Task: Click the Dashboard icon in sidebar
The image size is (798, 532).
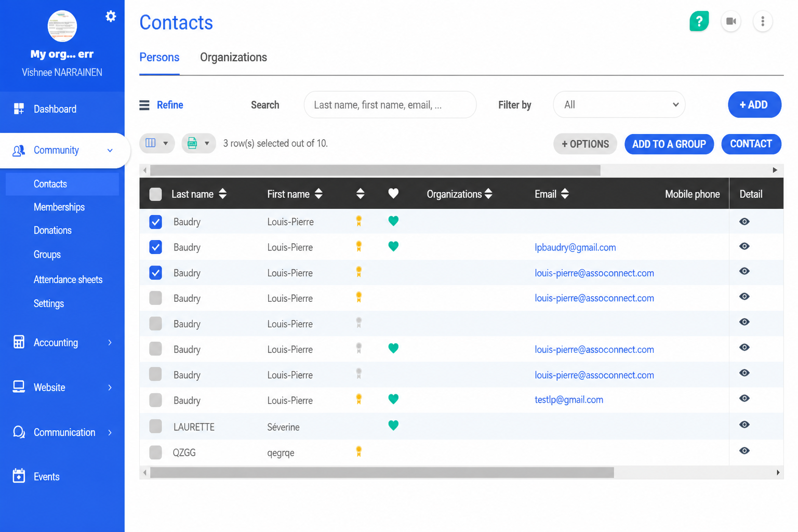Action: click(x=19, y=109)
